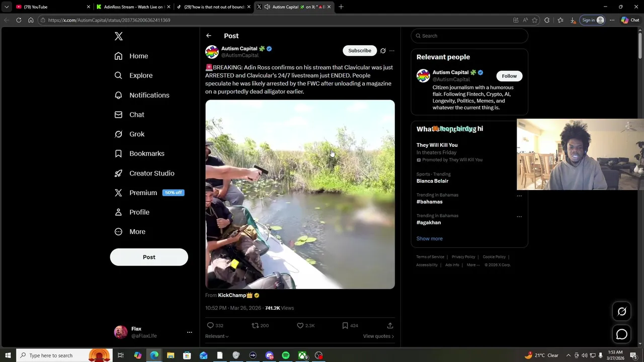The image size is (644, 362).
Task: Open floating chat messages button
Action: (x=622, y=334)
